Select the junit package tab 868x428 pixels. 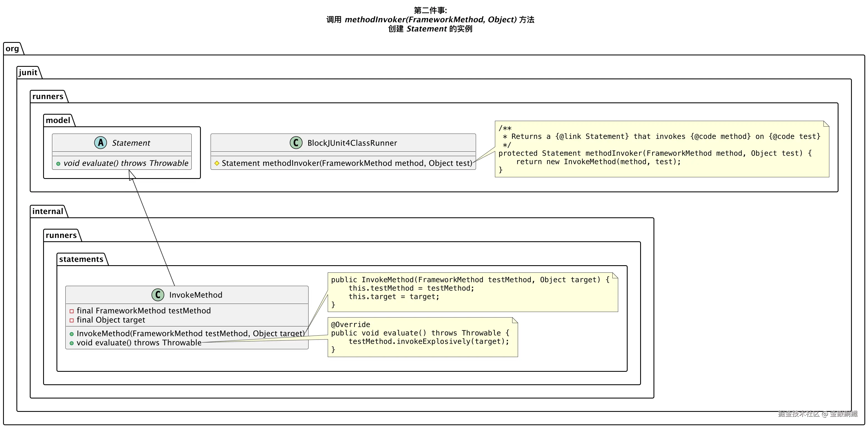pos(28,72)
